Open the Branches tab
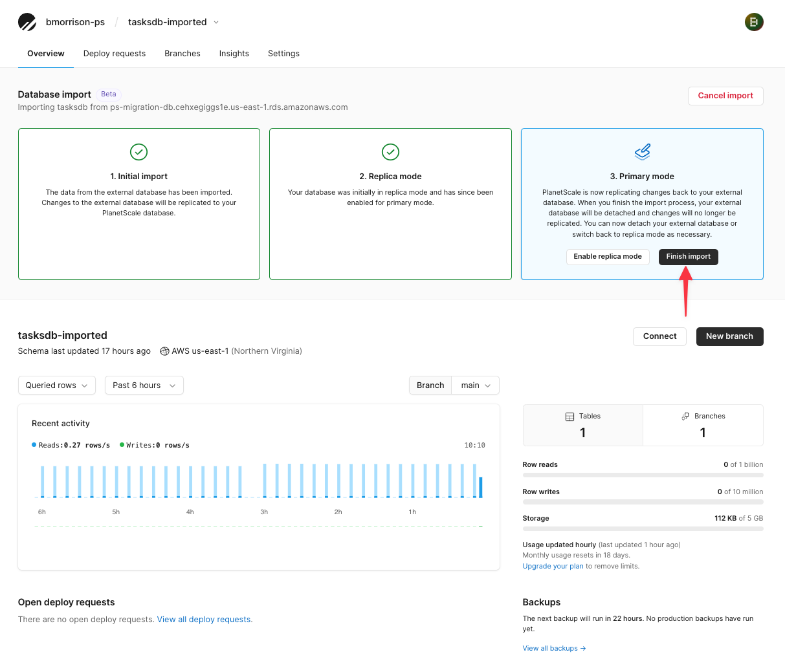Viewport: 785px width, 672px height. (x=182, y=54)
